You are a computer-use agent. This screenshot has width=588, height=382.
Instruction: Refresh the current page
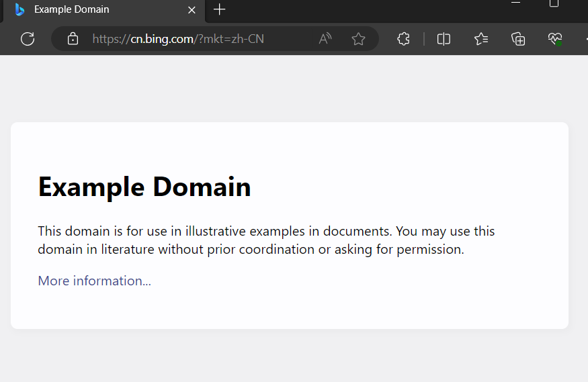(28, 39)
